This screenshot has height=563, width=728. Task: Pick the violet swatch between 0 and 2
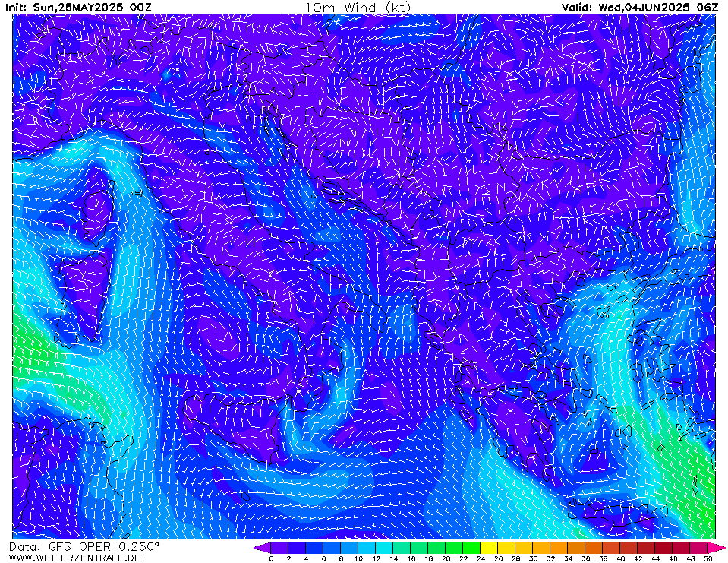click(279, 548)
